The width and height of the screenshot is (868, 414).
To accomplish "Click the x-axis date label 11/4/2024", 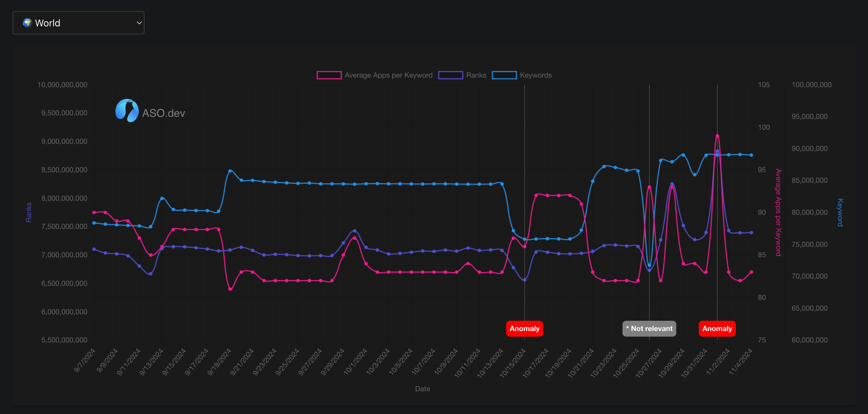I will (741, 362).
